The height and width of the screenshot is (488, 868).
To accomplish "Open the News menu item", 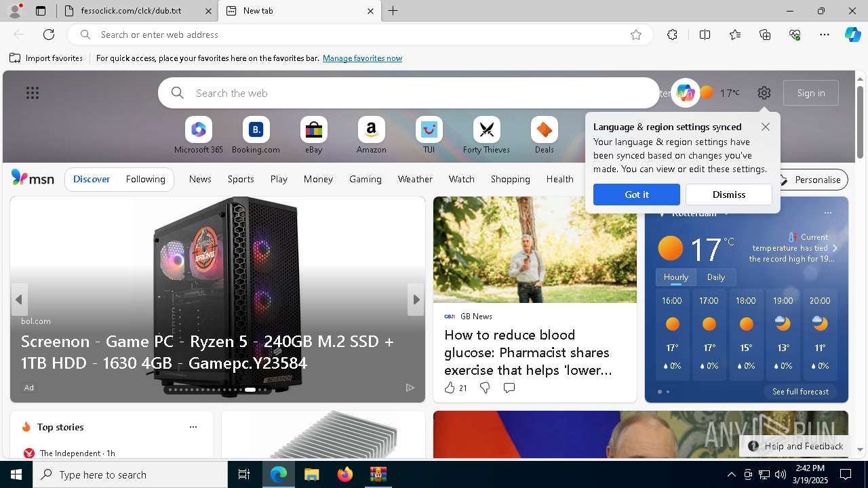I will [x=200, y=179].
